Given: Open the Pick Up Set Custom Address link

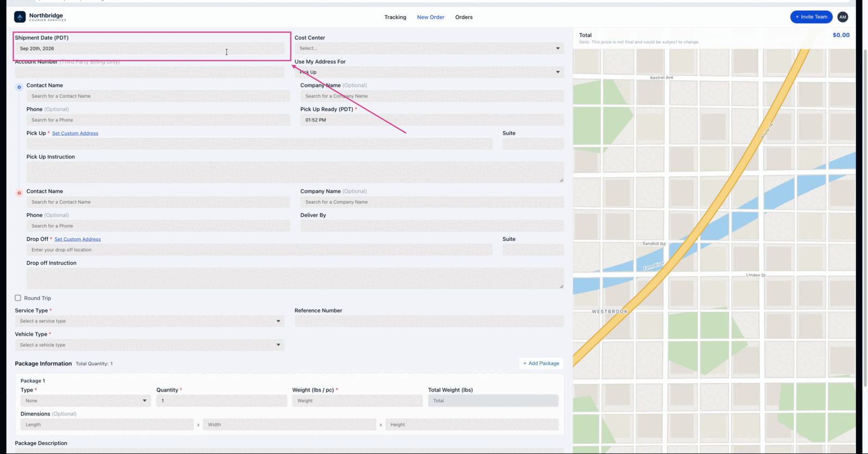Looking at the screenshot, I should point(75,133).
